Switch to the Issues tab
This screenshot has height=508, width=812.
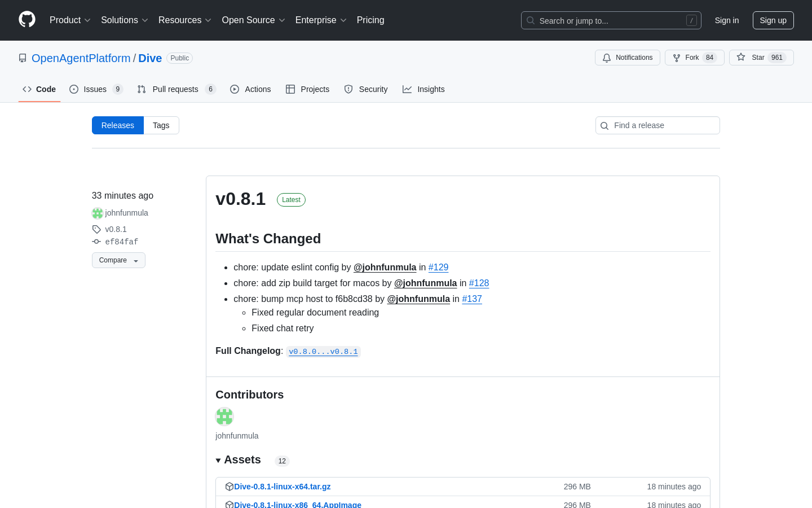pyautogui.click(x=96, y=89)
